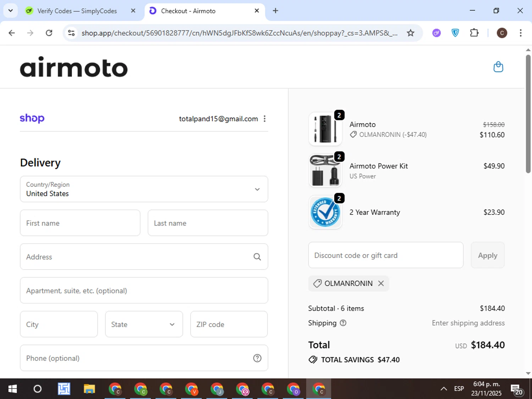Click the TOTAL SAVINGS $47.40 text
Screen dimensions: 532x399
[360, 360]
